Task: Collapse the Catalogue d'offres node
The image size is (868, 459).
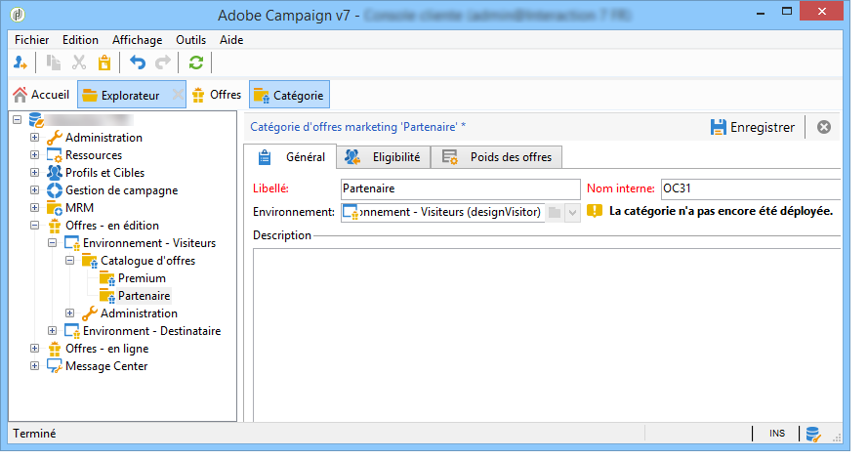Action: point(69,260)
